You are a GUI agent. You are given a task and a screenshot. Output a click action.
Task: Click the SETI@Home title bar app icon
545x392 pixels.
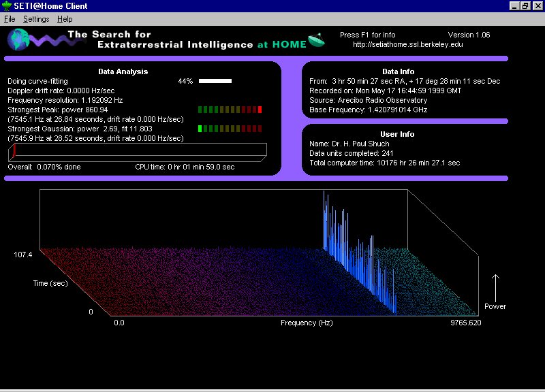click(7, 6)
